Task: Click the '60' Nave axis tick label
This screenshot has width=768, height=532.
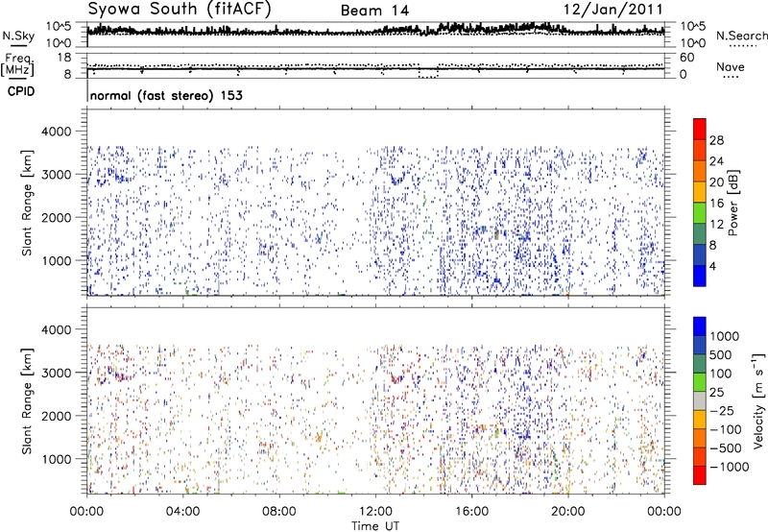Action: 686,58
